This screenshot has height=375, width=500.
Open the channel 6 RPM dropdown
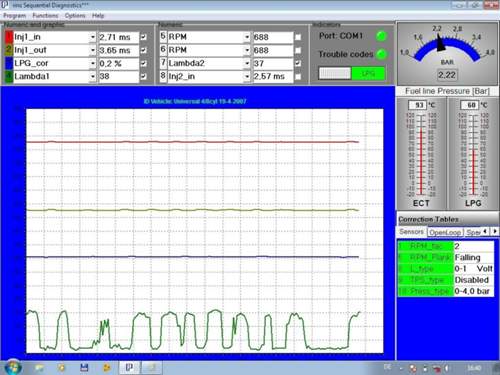(x=247, y=50)
